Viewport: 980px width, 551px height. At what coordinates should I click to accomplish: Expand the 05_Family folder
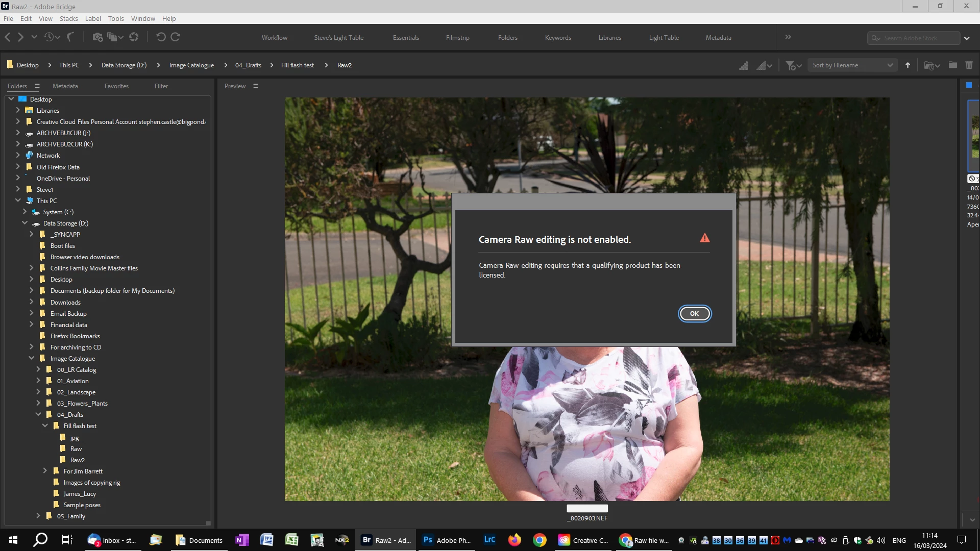click(38, 516)
